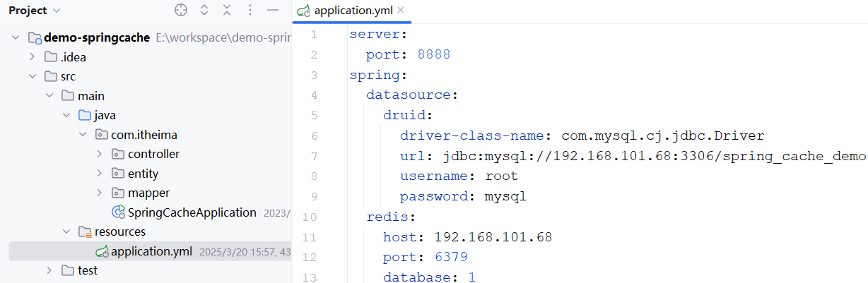The image size is (868, 283).
Task: Select the test folder label
Action: point(88,270)
